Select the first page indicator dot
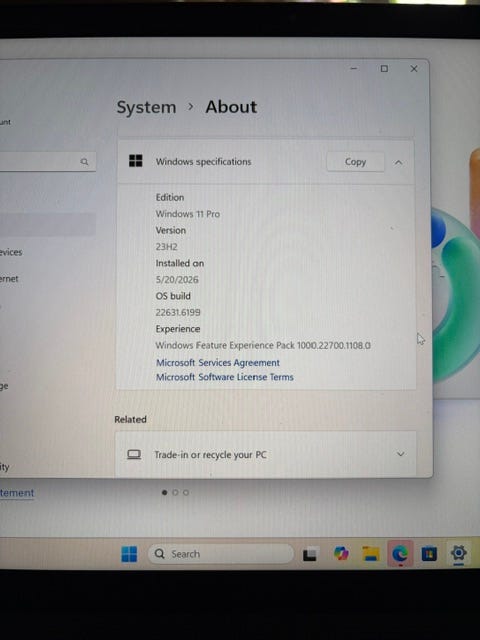Image resolution: width=480 pixels, height=640 pixels. (164, 493)
